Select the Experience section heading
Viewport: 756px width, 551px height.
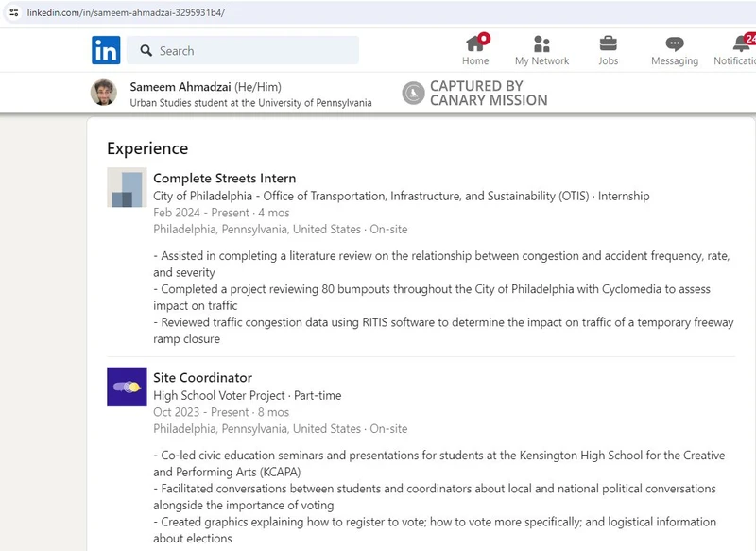pos(146,148)
